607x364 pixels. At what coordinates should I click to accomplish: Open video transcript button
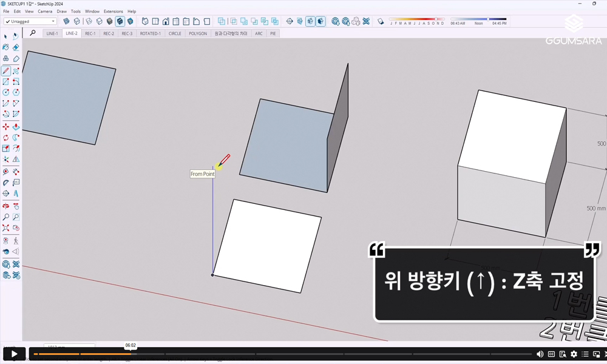(563, 354)
